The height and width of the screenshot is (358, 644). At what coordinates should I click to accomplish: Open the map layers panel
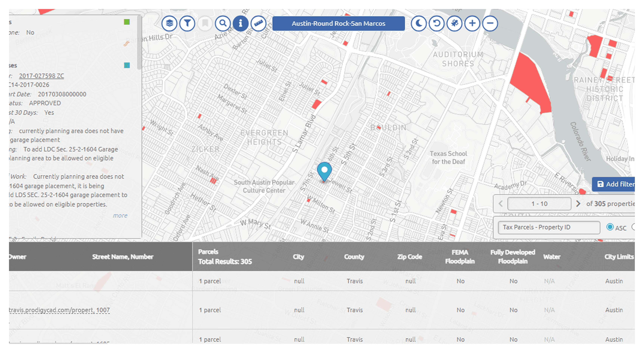click(169, 24)
